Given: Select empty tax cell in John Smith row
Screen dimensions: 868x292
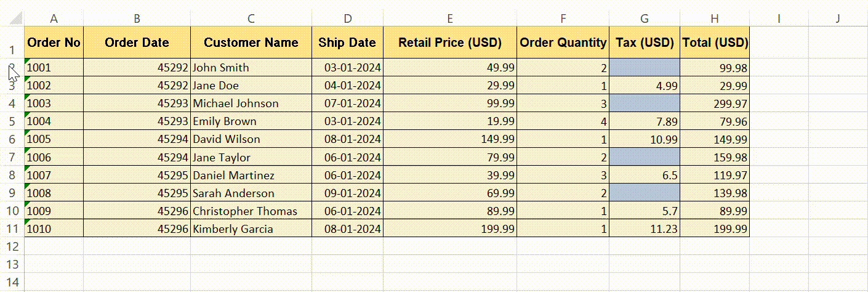Looking at the screenshot, I should pyautogui.click(x=645, y=68).
